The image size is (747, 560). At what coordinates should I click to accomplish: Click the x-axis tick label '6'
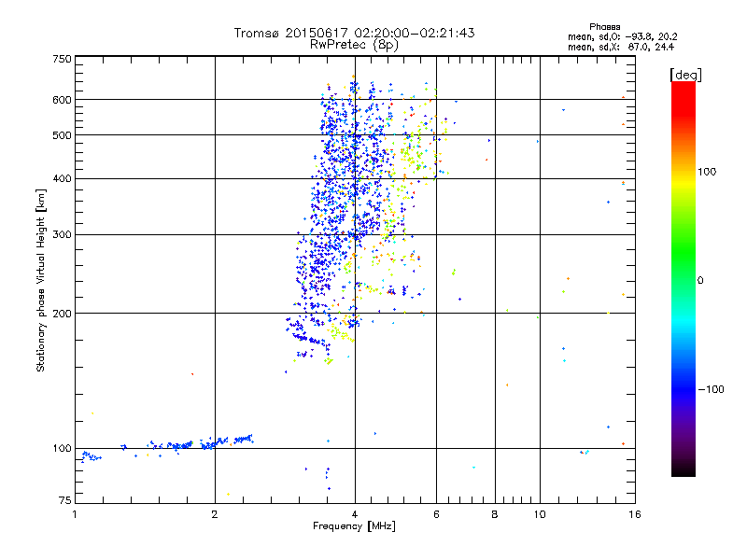click(436, 514)
